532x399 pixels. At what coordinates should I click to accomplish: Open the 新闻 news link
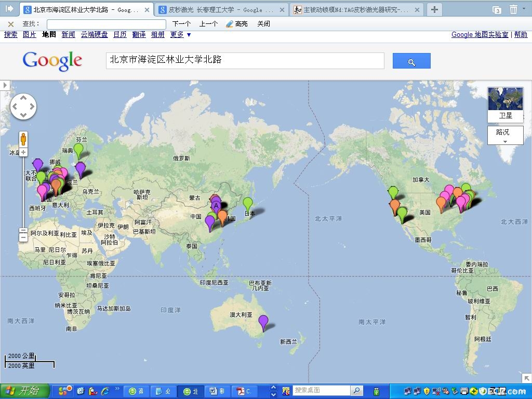coord(68,35)
